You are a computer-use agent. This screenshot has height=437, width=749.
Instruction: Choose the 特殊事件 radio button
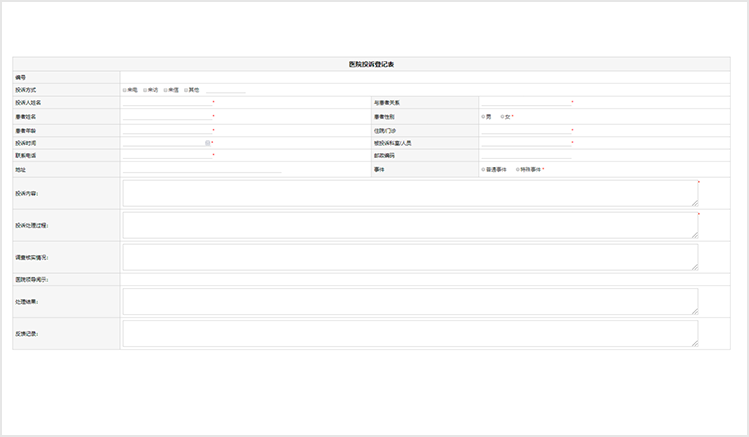tap(518, 169)
